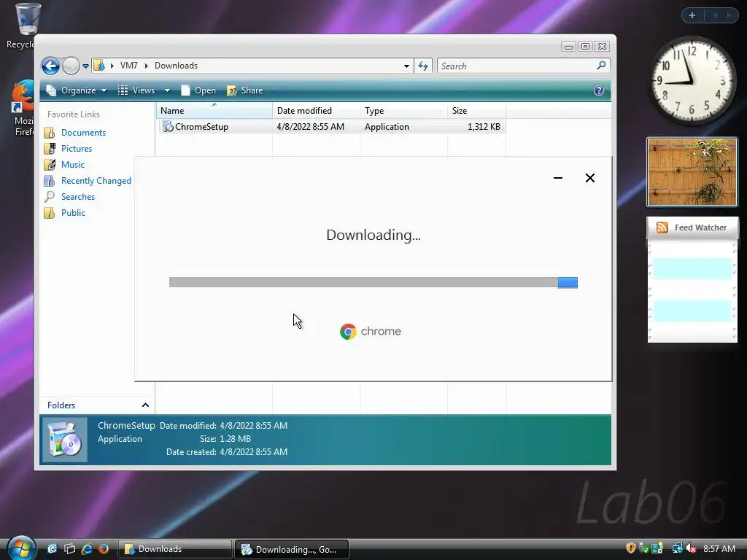Click the Chrome logo in installer window
Image resolution: width=747 pixels, height=560 pixels.
[348, 332]
